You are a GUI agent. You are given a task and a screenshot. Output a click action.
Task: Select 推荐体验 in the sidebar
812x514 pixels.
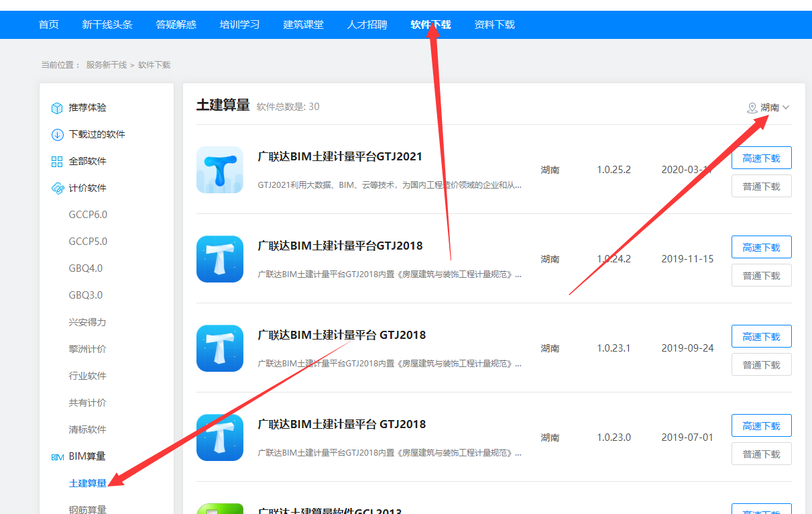87,107
